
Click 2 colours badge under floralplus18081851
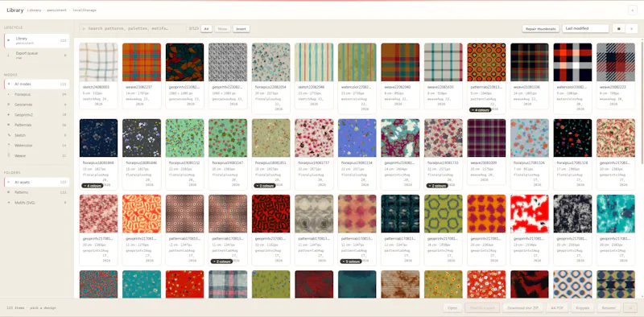coord(264,186)
